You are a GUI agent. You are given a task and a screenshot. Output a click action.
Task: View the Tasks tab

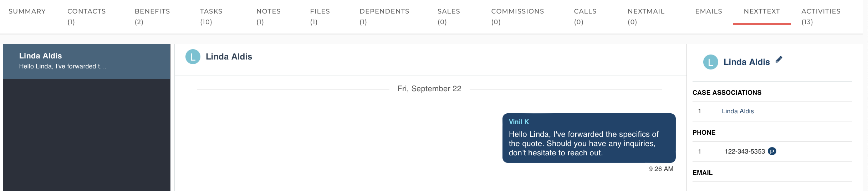(211, 16)
